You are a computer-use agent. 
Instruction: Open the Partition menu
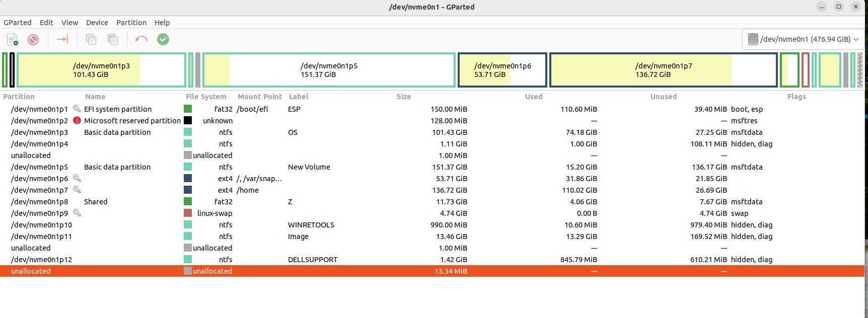tap(131, 23)
